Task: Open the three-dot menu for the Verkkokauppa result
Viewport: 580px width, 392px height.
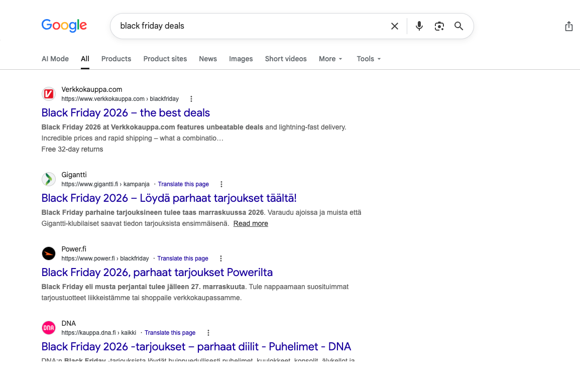Action: pos(191,99)
